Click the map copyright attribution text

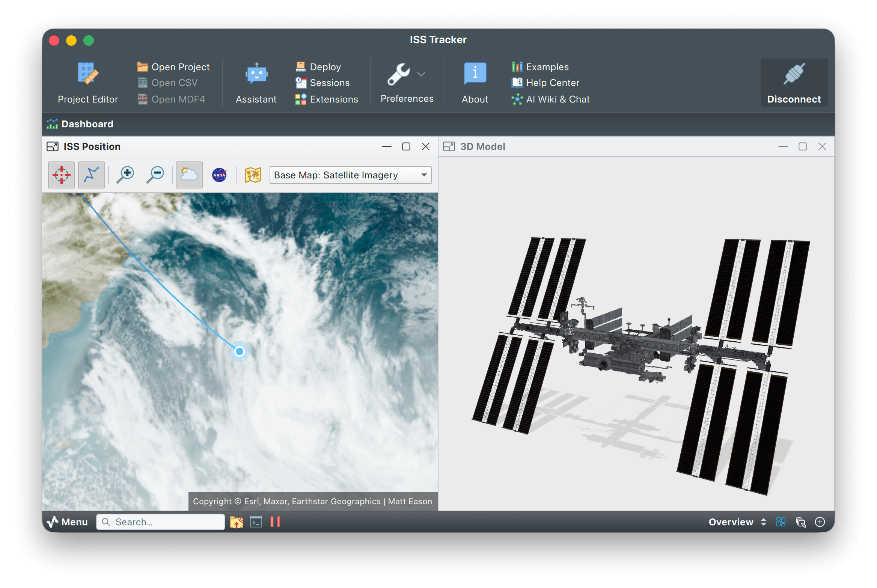[x=312, y=501]
